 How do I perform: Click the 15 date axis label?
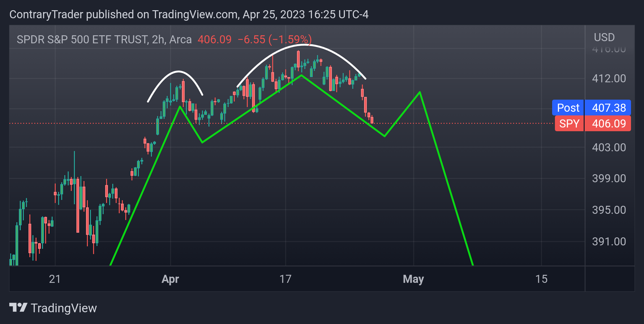541,279
